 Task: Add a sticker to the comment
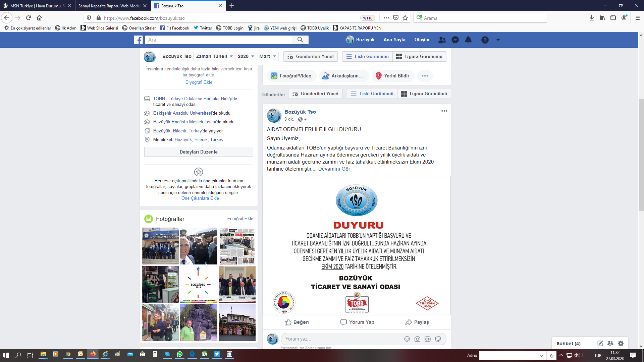(x=438, y=339)
